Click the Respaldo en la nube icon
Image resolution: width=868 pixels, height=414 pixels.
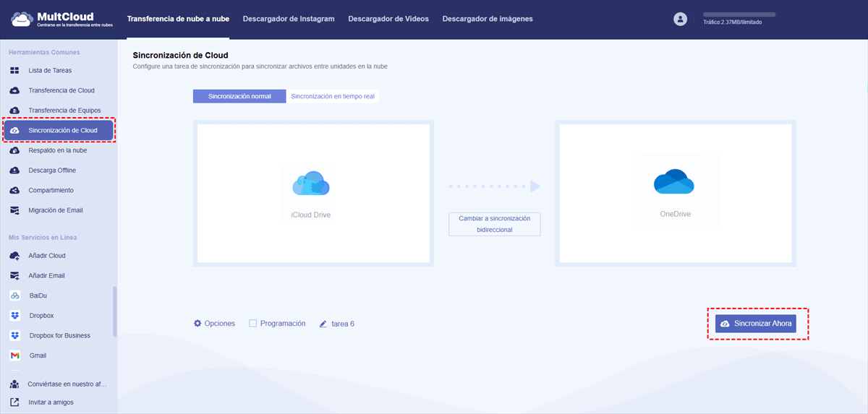14,150
